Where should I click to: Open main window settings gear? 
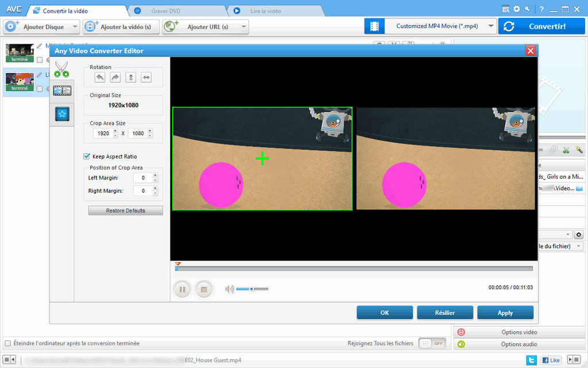pos(517,9)
